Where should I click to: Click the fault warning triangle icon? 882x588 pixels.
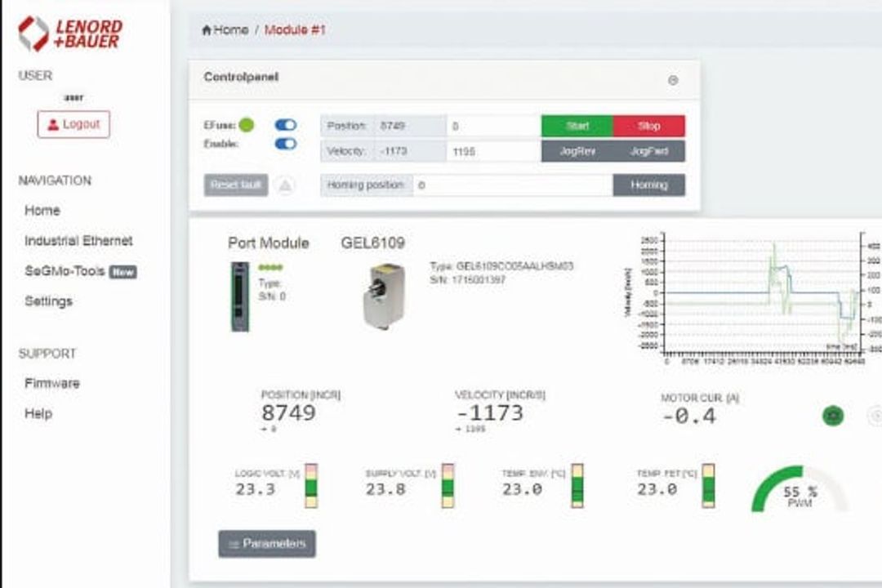click(x=285, y=185)
